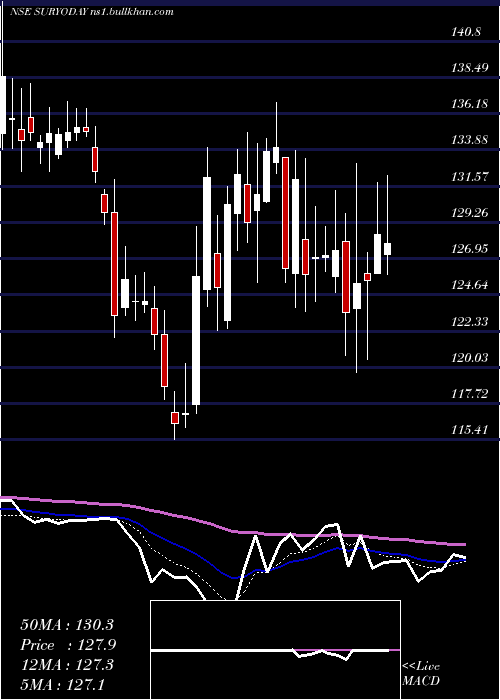This screenshot has width=500, height=700.
Task: Click the <<Live MACD label
Action: pos(421,674)
